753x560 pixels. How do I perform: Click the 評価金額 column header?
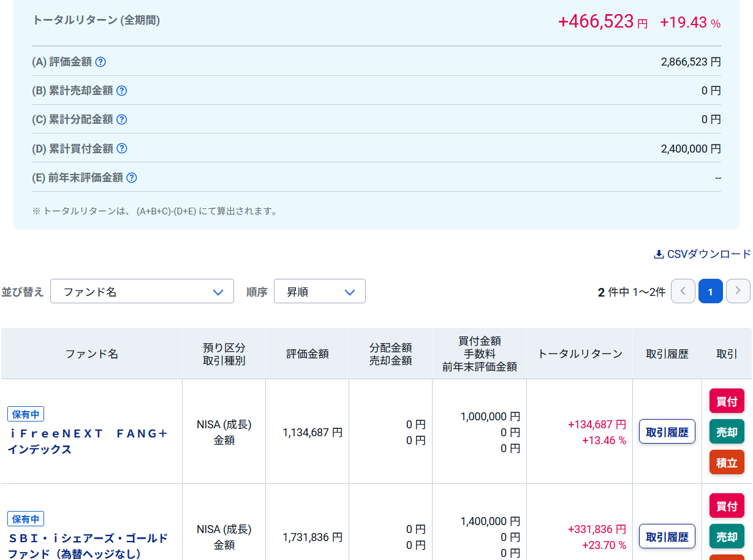[x=308, y=354]
